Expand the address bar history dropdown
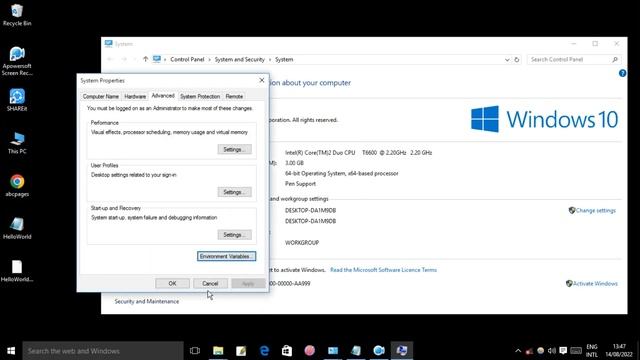This screenshot has width=640, height=360. (507, 60)
